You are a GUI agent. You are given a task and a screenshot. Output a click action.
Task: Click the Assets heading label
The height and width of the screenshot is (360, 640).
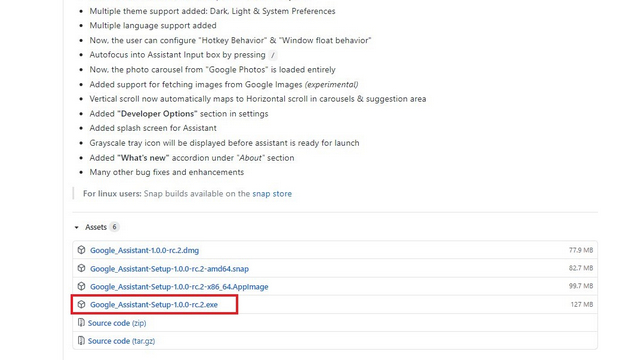pos(96,227)
